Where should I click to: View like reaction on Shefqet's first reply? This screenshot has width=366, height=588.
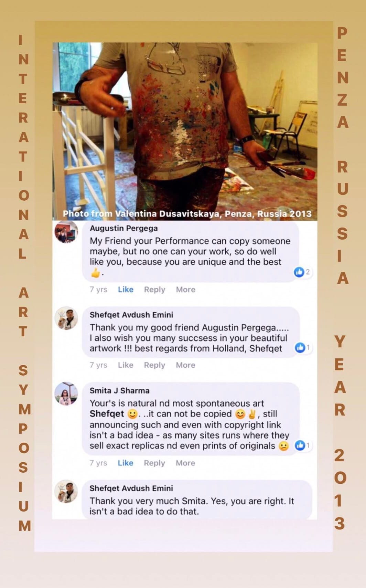303,348
